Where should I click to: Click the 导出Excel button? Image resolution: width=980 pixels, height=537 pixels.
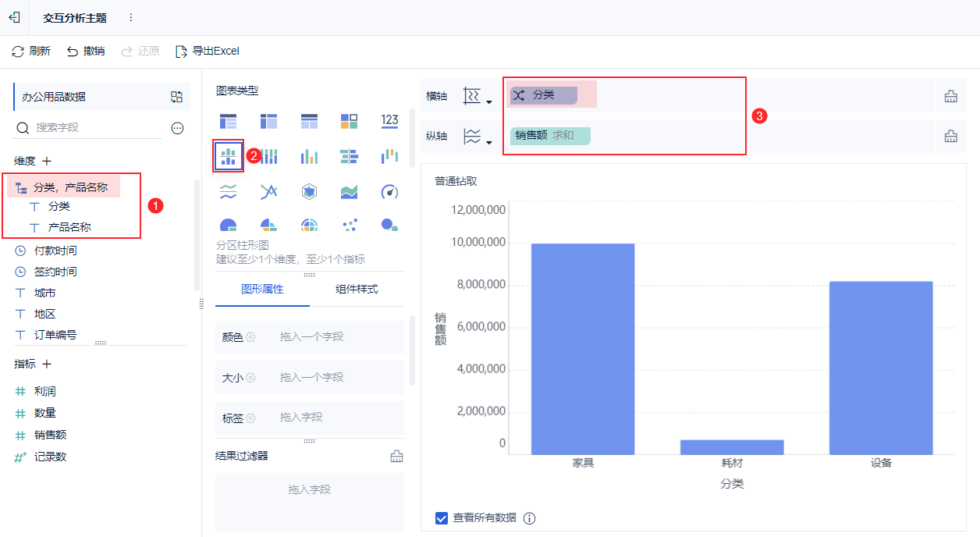coord(207,51)
